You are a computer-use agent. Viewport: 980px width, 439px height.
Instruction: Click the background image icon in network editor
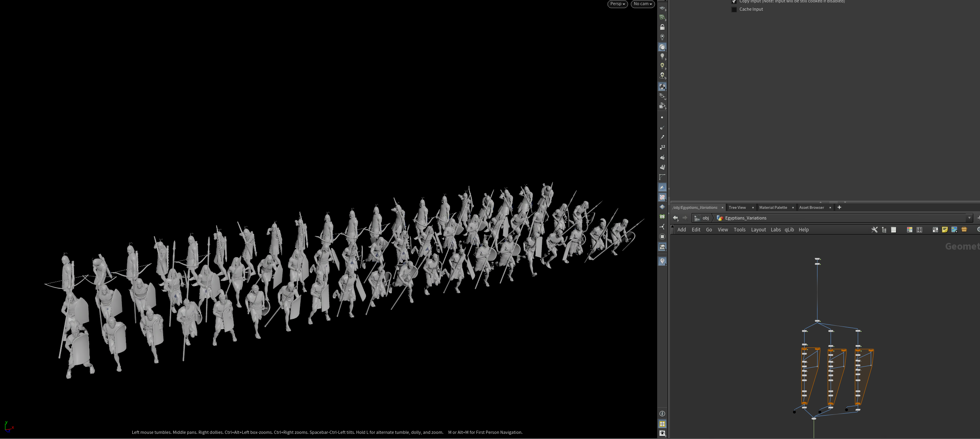[954, 230]
